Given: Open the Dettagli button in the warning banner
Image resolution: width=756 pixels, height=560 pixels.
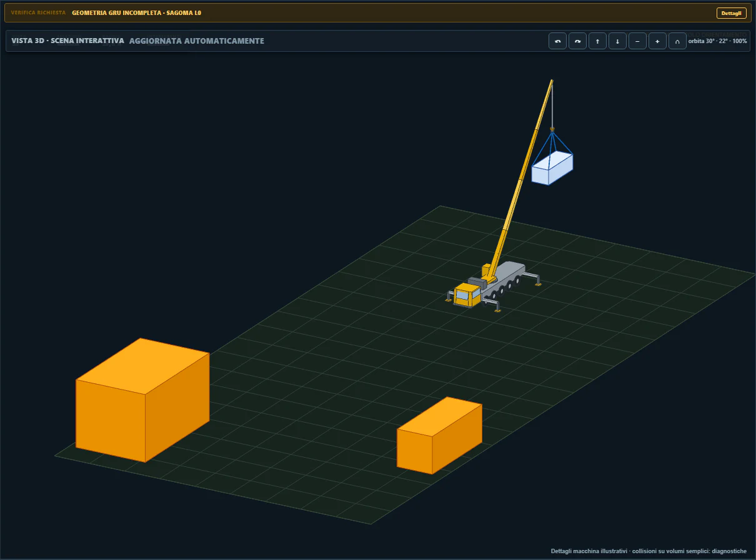Looking at the screenshot, I should pyautogui.click(x=731, y=13).
